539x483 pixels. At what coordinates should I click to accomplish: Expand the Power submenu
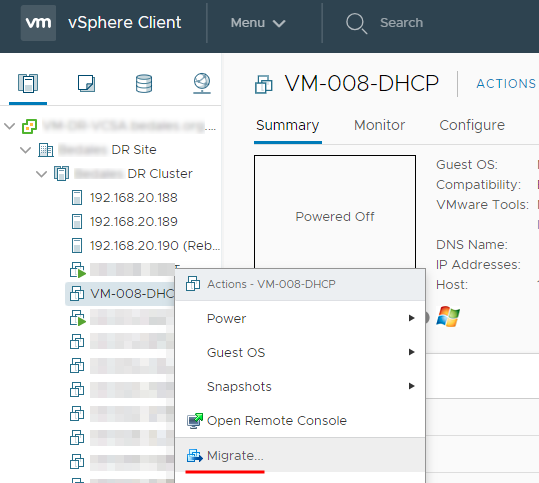click(x=300, y=319)
